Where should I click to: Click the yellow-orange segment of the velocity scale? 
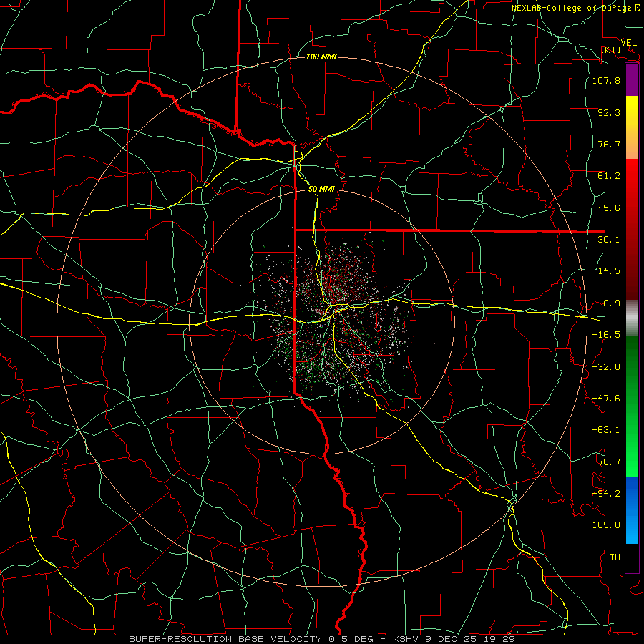[x=632, y=127]
